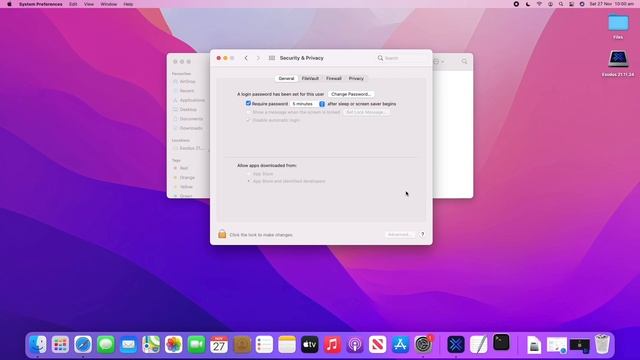
Task: Show all preferences grid icon
Action: point(272,58)
